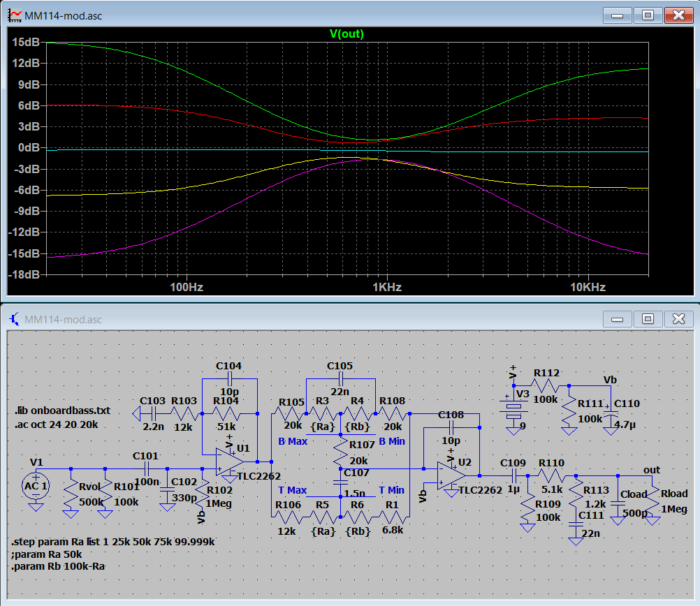Select the V1 AC voltage source symbol

[36, 486]
